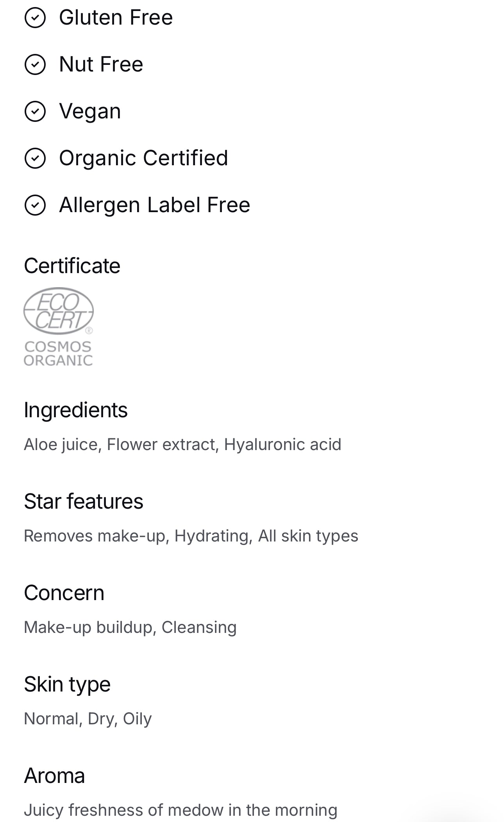Click the Certificate section heading

tap(72, 266)
